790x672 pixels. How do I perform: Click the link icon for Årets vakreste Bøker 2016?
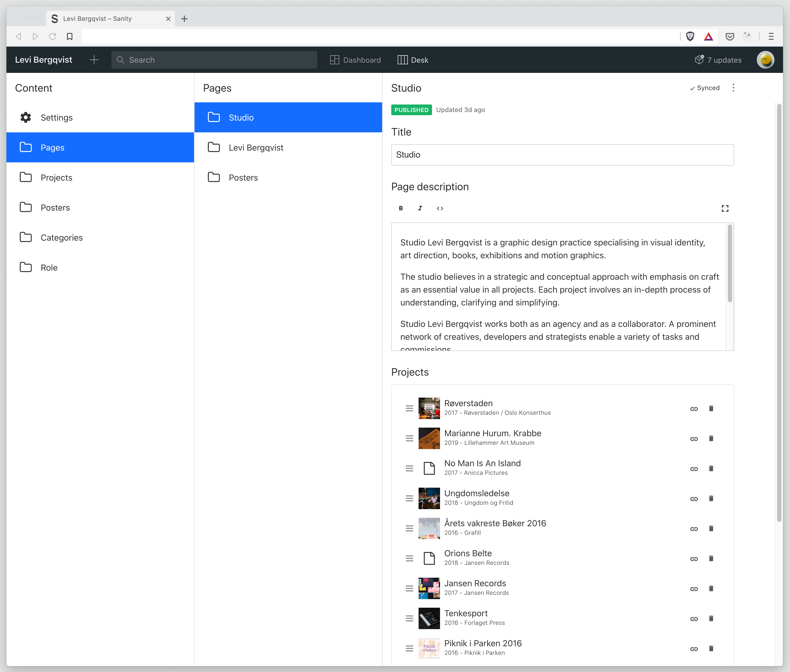pos(694,529)
